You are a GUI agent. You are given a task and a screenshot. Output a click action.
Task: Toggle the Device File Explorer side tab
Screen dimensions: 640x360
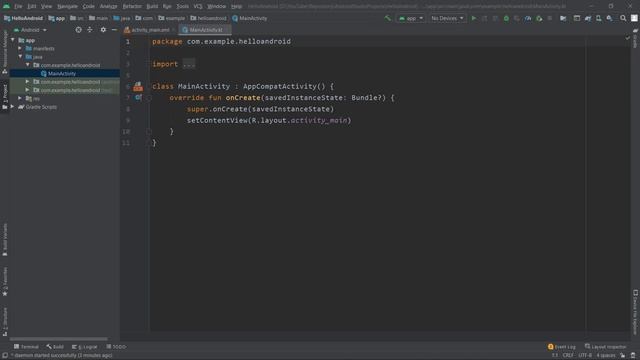[635, 313]
